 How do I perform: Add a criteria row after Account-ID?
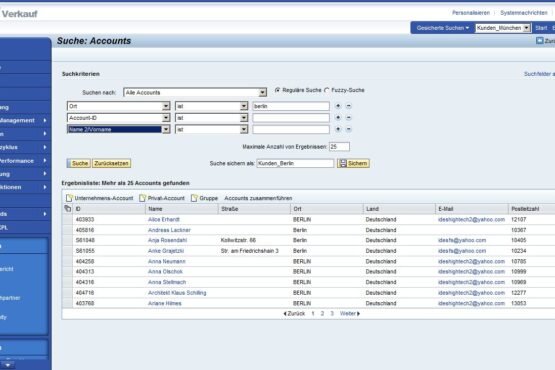(338, 118)
